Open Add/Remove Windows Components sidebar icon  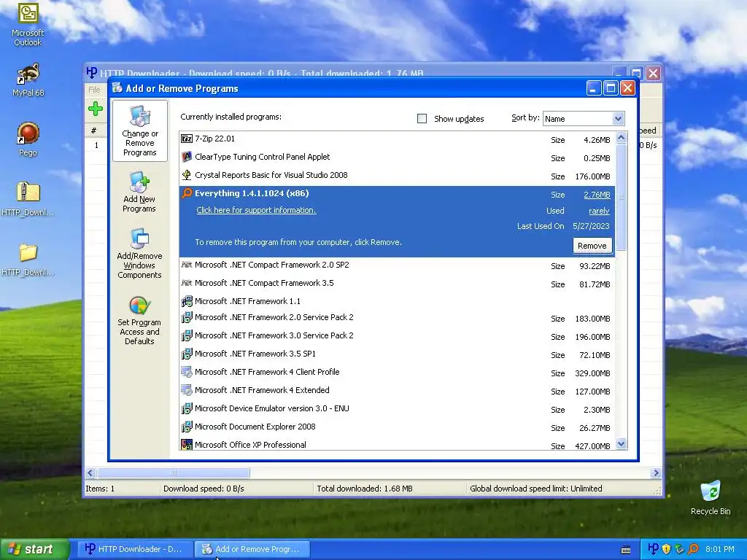click(139, 253)
